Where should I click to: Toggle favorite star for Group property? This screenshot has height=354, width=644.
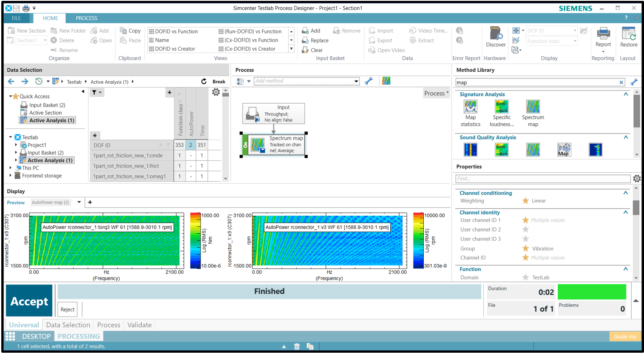[526, 248]
